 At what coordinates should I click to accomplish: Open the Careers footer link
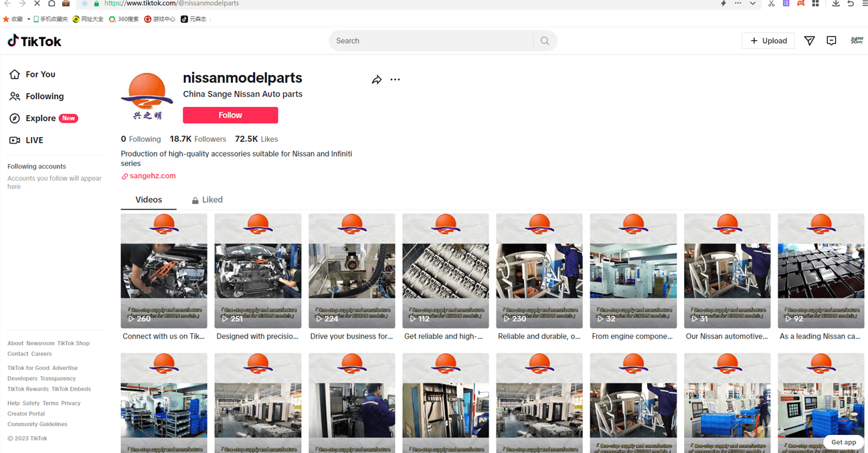click(41, 354)
